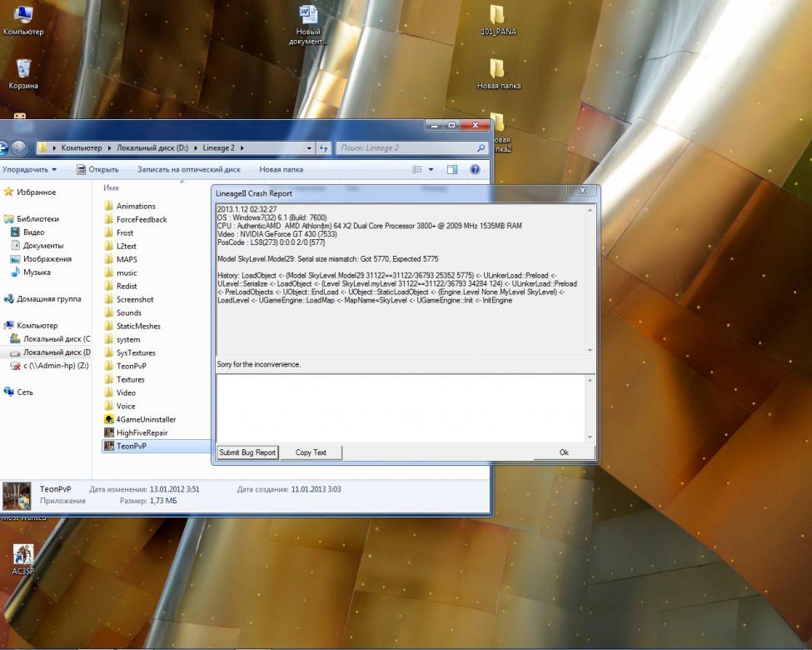Select the HighFiveRepair executable file

pos(109,432)
